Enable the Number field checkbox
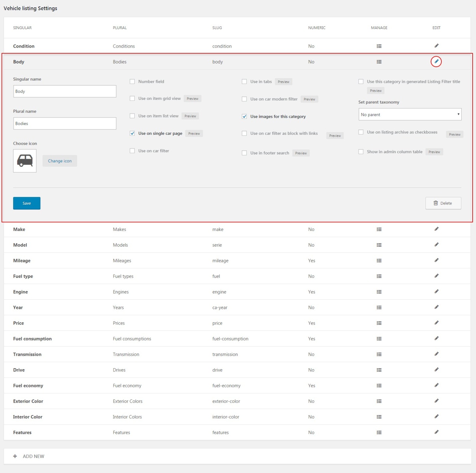 tap(132, 82)
